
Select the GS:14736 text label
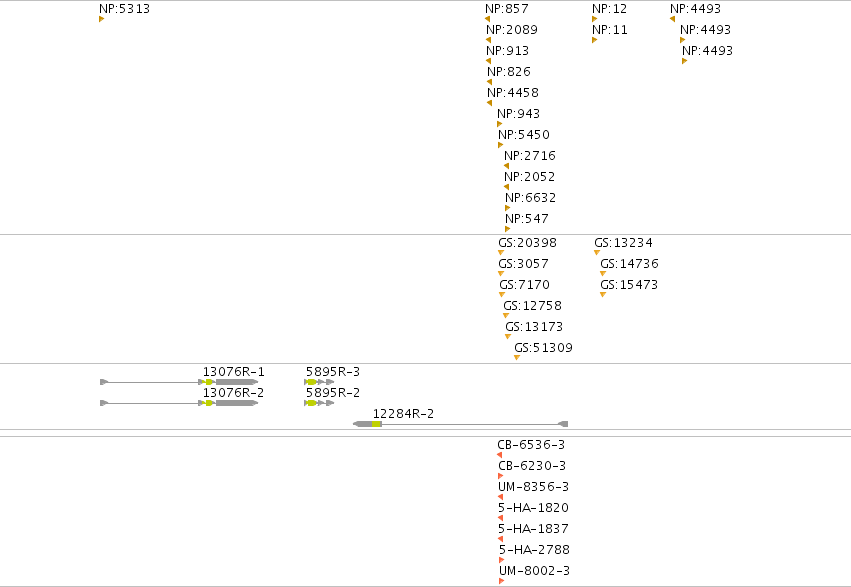(630, 264)
